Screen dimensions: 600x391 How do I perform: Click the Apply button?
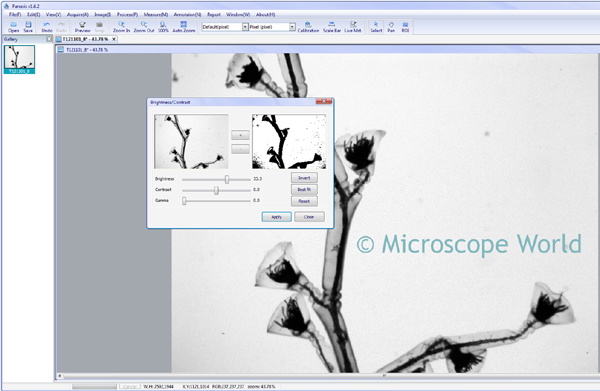(x=276, y=217)
